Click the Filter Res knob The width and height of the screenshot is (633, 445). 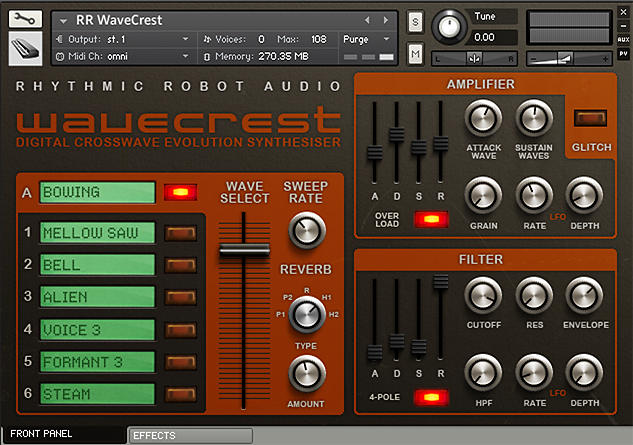tap(534, 296)
